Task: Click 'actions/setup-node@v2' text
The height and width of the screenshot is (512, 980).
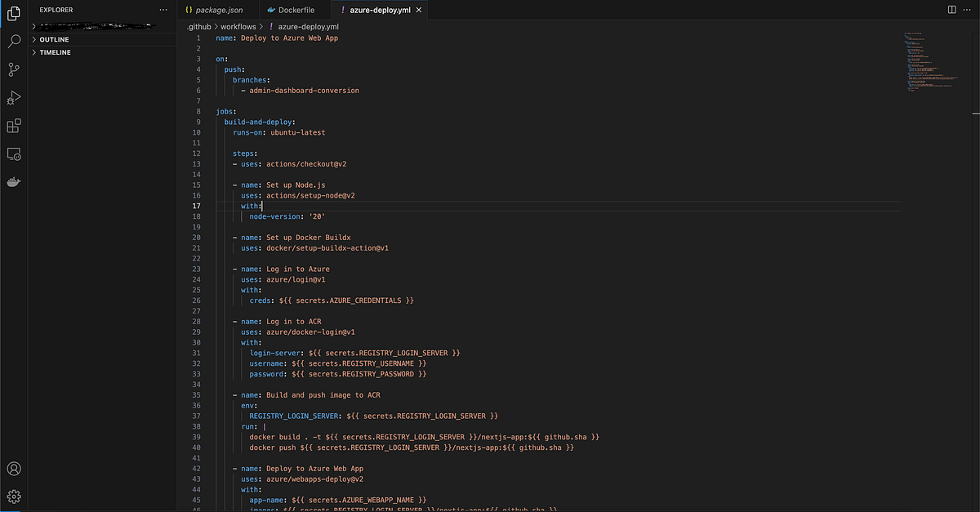Action: (x=310, y=196)
